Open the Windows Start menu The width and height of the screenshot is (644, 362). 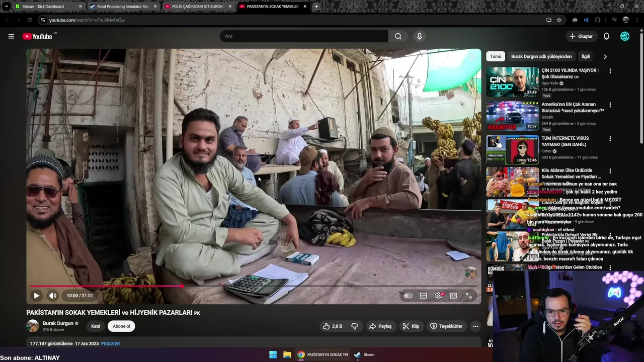point(273,354)
